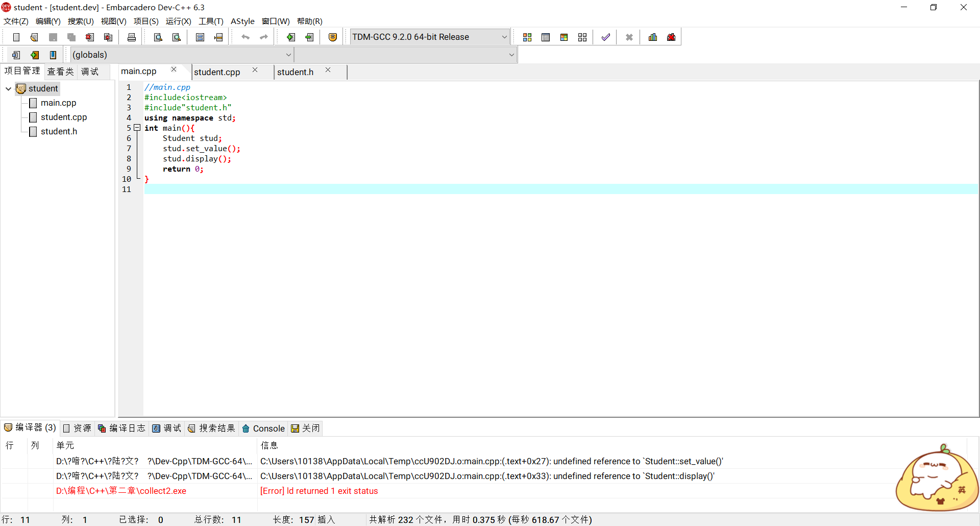The image size is (980, 526).
Task: Open a new source file
Action: pos(16,37)
